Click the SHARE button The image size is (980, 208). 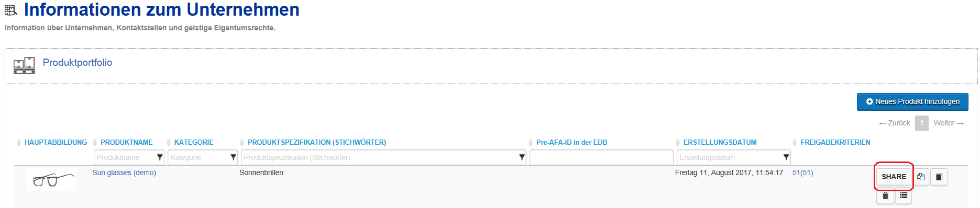coord(894,177)
